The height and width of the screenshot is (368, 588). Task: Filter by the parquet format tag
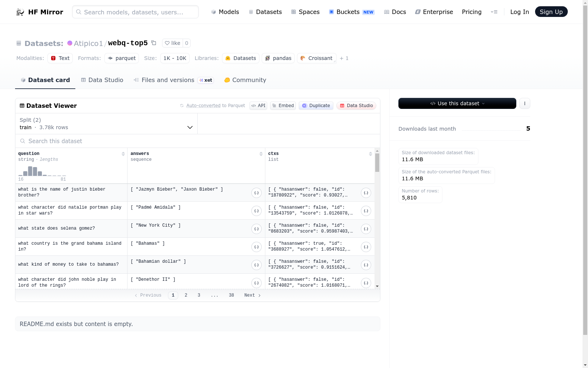point(122,58)
